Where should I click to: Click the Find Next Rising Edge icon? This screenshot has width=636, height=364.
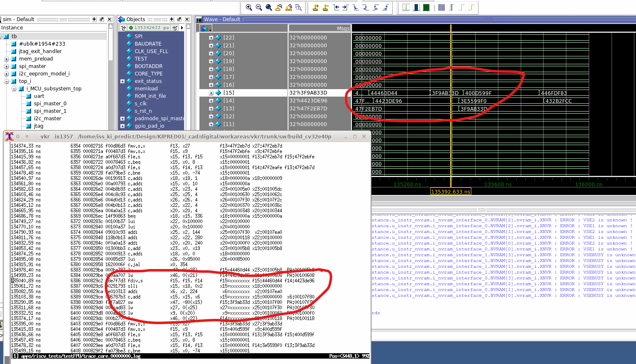point(385,7)
